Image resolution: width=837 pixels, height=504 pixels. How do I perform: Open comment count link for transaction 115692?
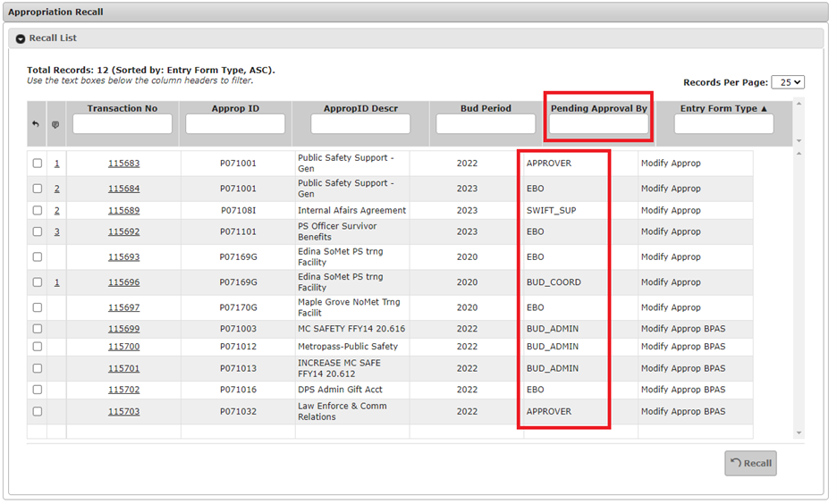(x=57, y=231)
